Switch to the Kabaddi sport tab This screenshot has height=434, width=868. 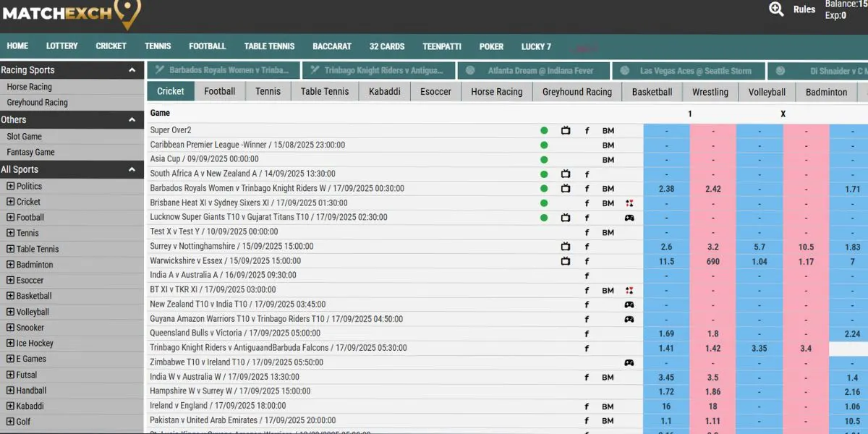pos(384,92)
